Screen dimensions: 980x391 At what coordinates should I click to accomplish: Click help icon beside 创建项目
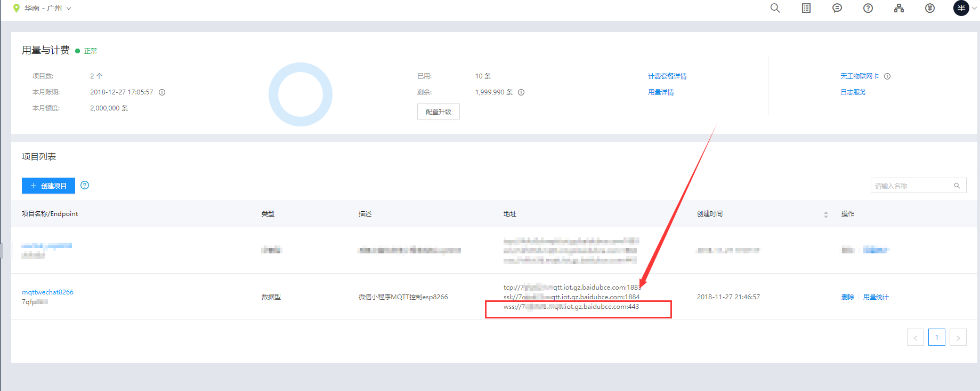click(85, 185)
